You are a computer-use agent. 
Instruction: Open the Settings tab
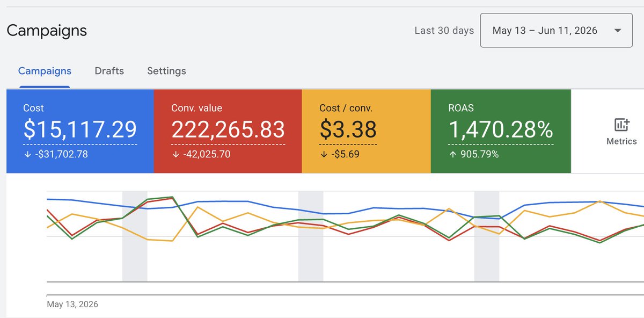(x=166, y=71)
